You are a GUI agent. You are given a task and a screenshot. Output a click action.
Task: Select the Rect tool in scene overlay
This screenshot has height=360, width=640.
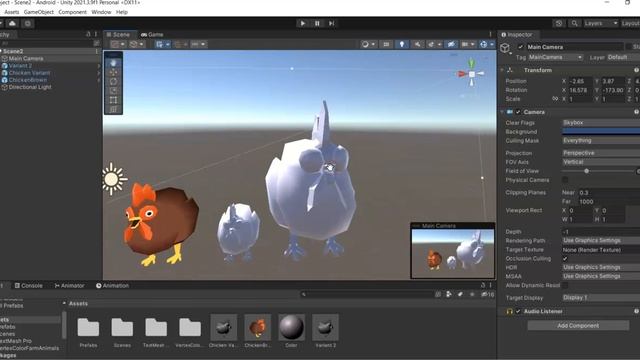coord(113,100)
